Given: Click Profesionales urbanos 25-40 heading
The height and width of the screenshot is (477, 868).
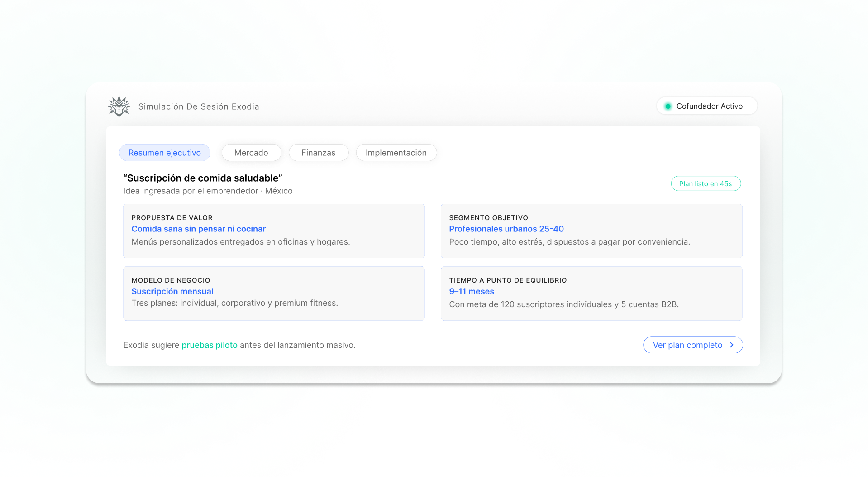Looking at the screenshot, I should 506,229.
